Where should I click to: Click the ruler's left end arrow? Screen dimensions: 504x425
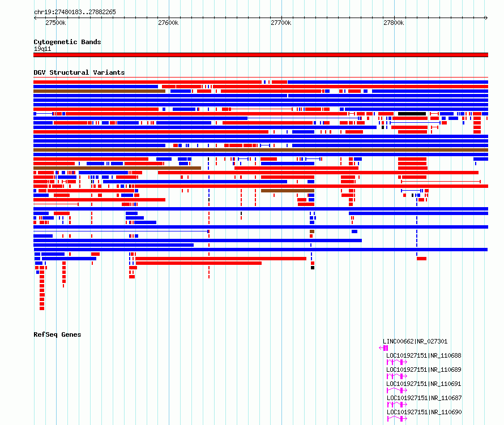pos(35,18)
